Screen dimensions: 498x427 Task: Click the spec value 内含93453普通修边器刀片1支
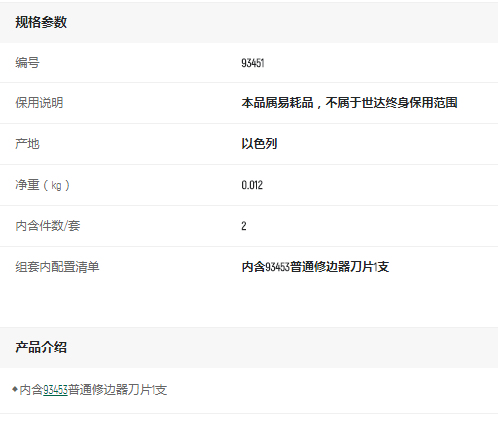(315, 267)
